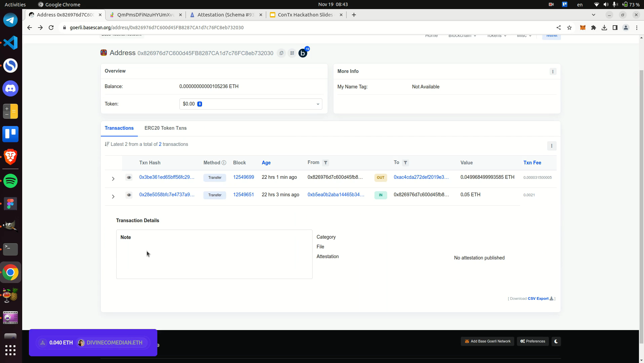Open Figma from the dock
This screenshot has height=363, width=644.
[10, 204]
